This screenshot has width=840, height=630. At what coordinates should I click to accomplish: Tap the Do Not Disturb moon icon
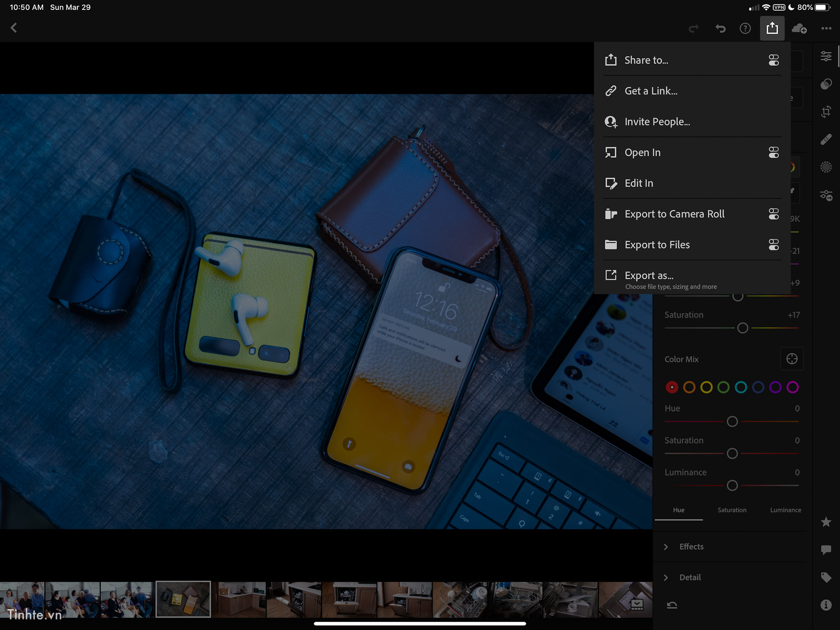(x=791, y=7)
